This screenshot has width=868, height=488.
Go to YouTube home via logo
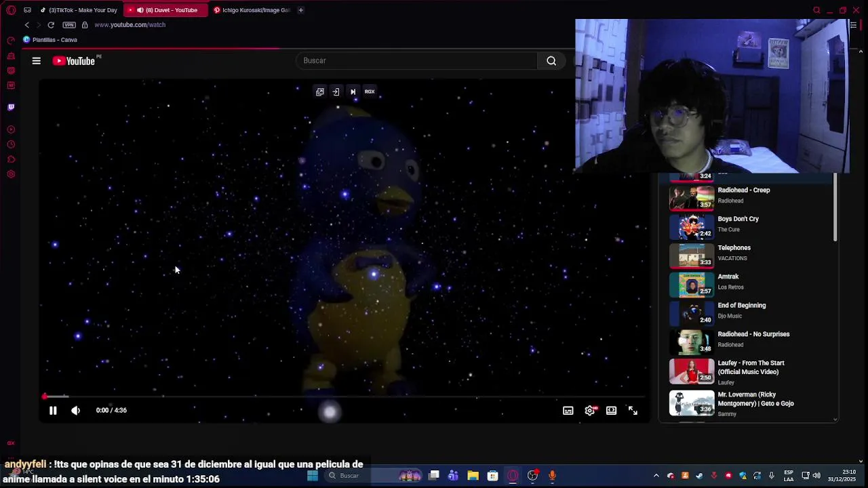click(x=74, y=61)
